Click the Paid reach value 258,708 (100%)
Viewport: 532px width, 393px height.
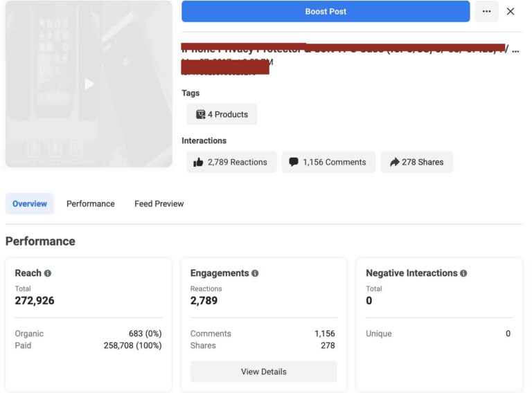click(x=133, y=345)
